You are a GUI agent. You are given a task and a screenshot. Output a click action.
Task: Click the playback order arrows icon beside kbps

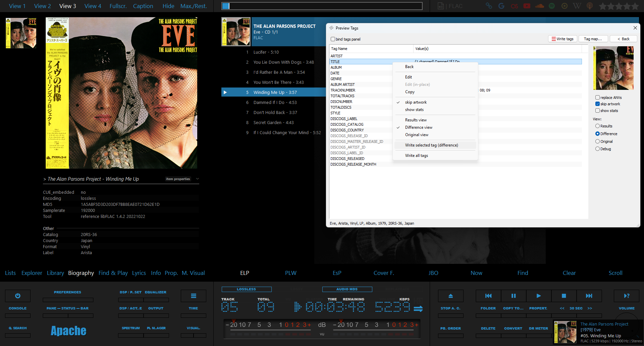coord(418,308)
